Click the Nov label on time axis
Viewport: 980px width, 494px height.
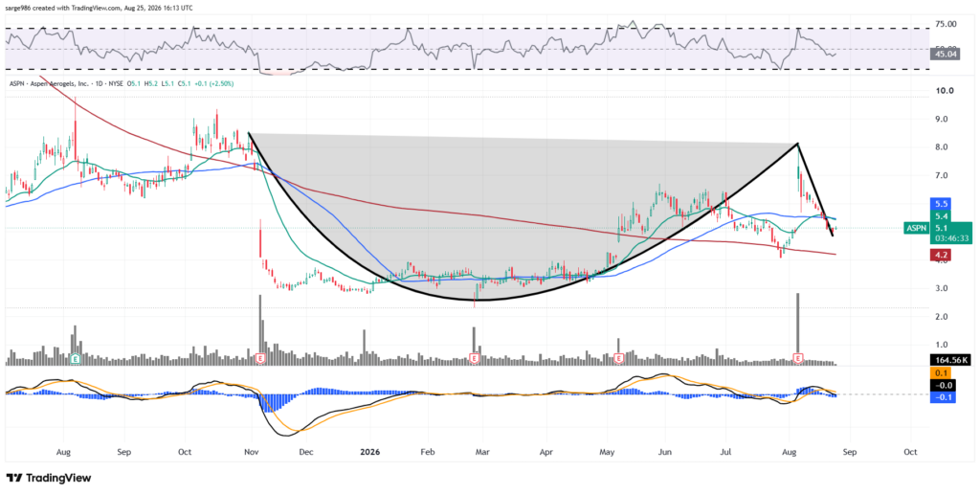[252, 451]
